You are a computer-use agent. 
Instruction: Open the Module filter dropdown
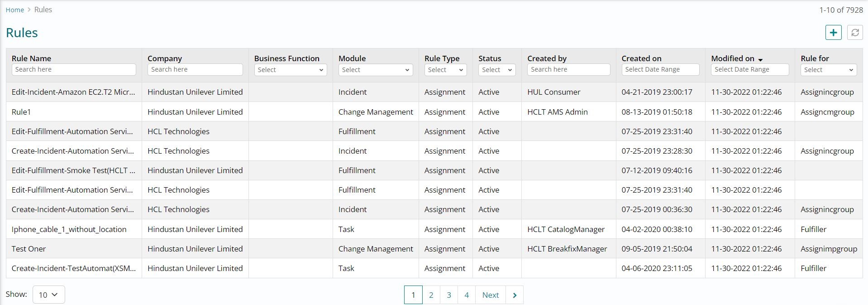pos(375,70)
